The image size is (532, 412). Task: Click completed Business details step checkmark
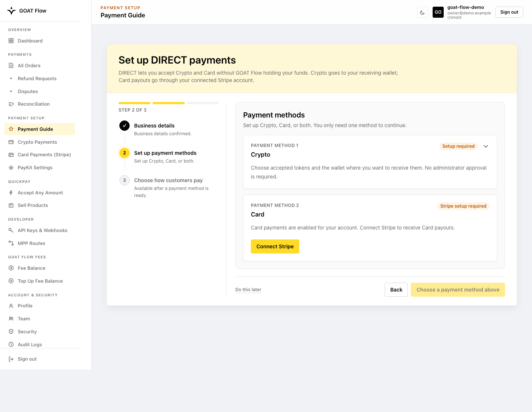pos(125,126)
